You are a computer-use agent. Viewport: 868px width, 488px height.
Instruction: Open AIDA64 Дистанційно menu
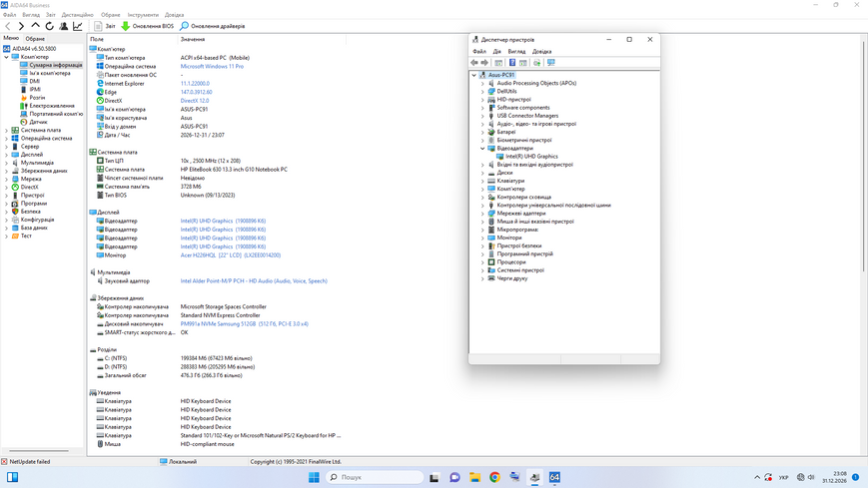(x=78, y=15)
